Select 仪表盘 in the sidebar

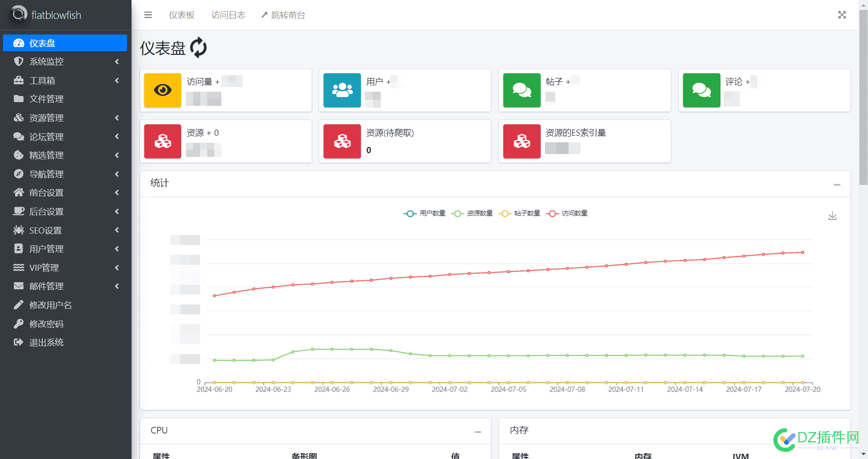pyautogui.click(x=65, y=43)
